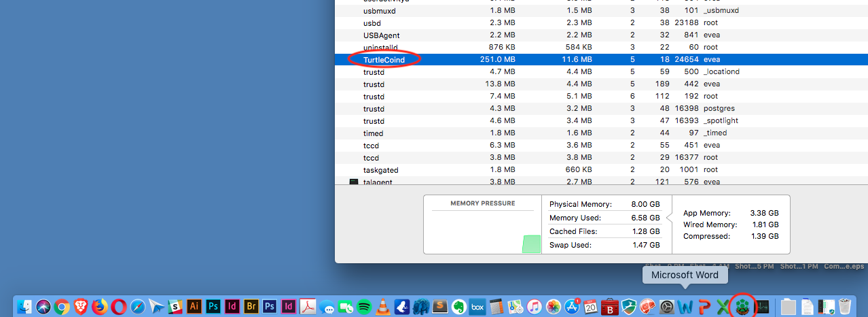Launch Adobe Illustrator (Ai) from Dock

point(194,306)
